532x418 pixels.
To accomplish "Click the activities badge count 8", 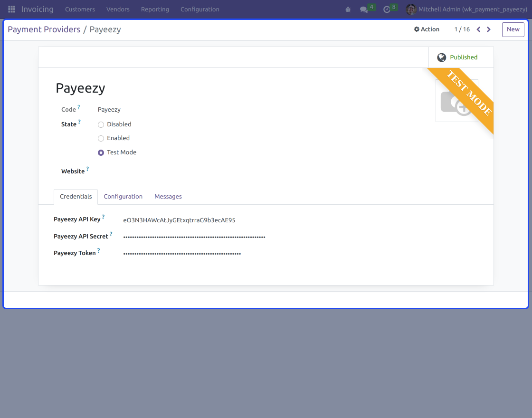I will coord(394,7).
